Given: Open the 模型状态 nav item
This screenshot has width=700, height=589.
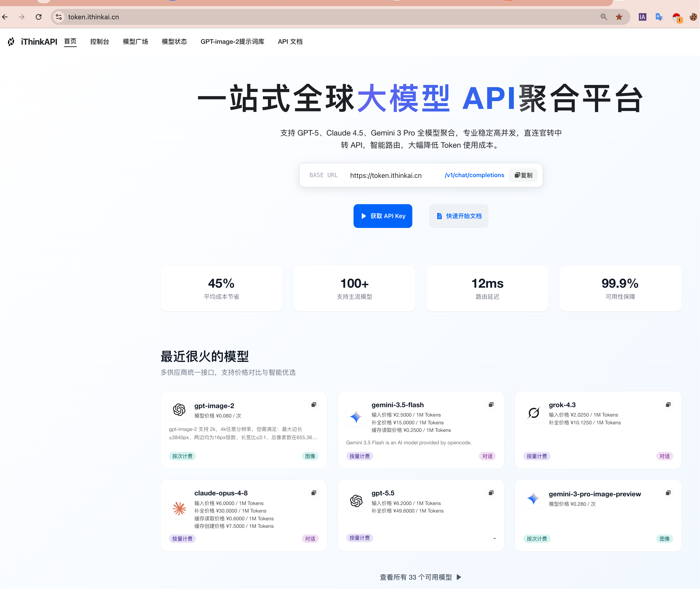Looking at the screenshot, I should pos(174,42).
